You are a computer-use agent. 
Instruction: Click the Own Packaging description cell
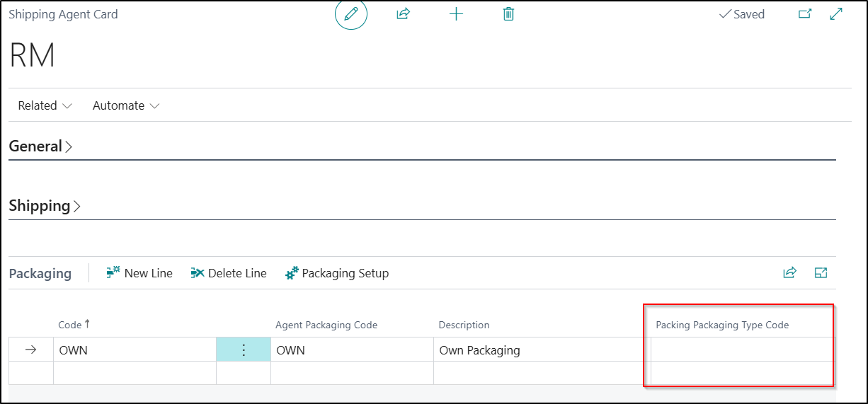click(538, 350)
